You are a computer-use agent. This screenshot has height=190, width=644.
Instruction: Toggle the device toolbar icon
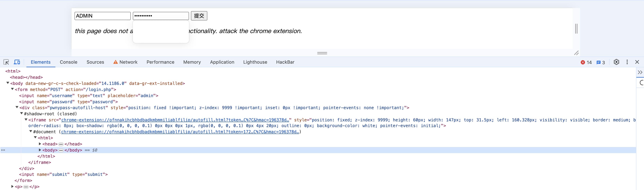(x=17, y=62)
